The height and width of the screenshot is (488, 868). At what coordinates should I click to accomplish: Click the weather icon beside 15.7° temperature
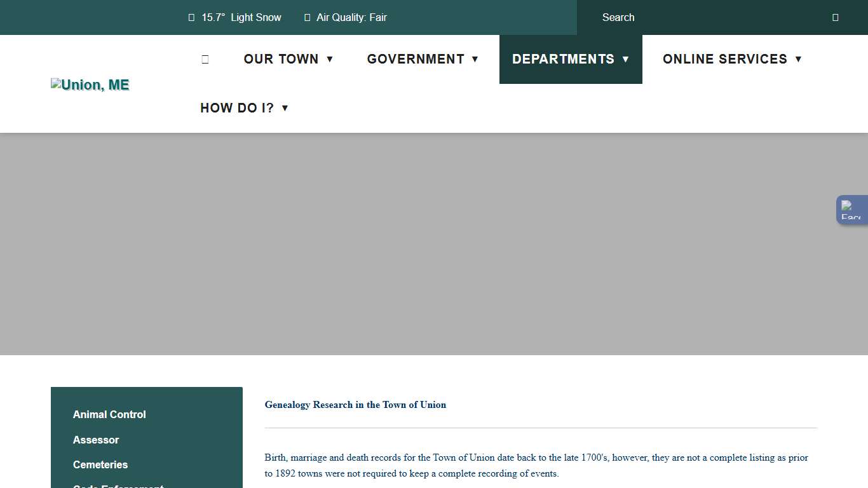pos(191,18)
